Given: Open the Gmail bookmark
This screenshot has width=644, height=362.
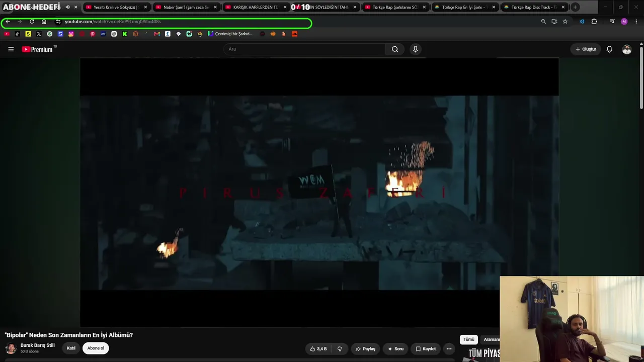Looking at the screenshot, I should coord(157,34).
